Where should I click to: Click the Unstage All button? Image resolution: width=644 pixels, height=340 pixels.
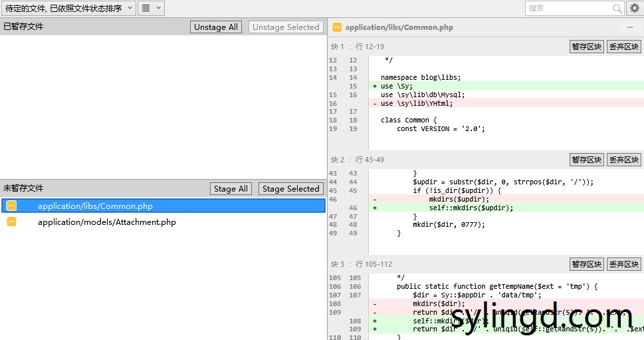(x=216, y=27)
